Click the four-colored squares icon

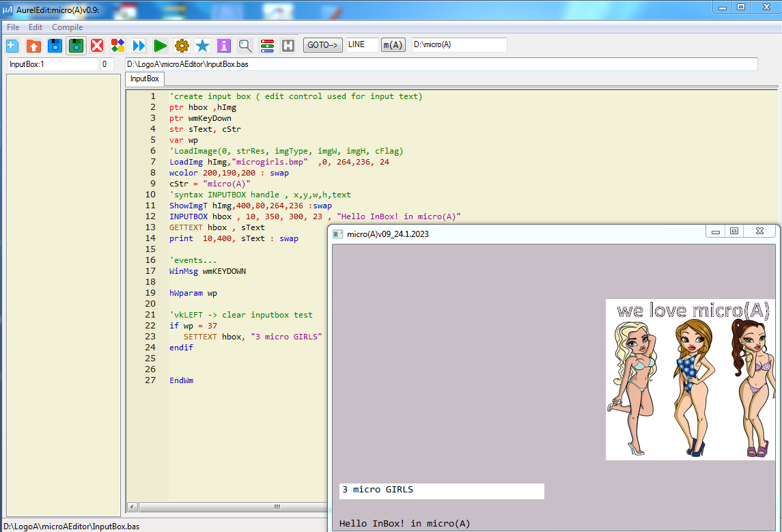click(x=117, y=46)
